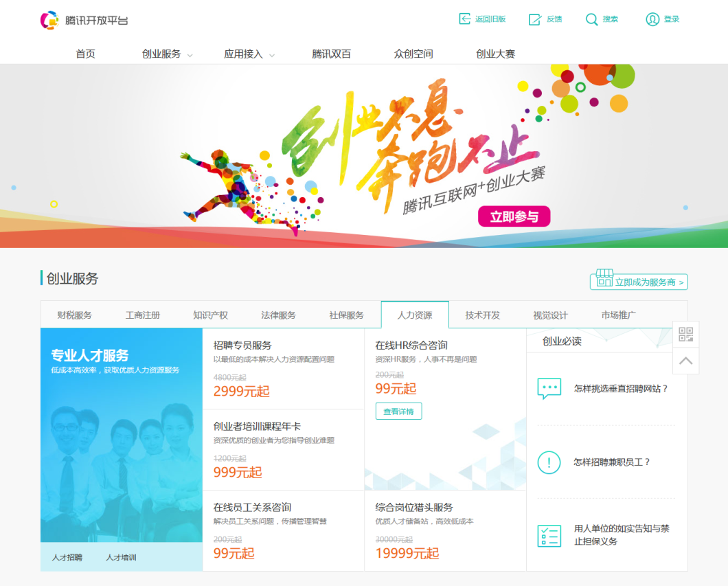Click the price 19999元起
This screenshot has height=586, width=728.
point(407,554)
